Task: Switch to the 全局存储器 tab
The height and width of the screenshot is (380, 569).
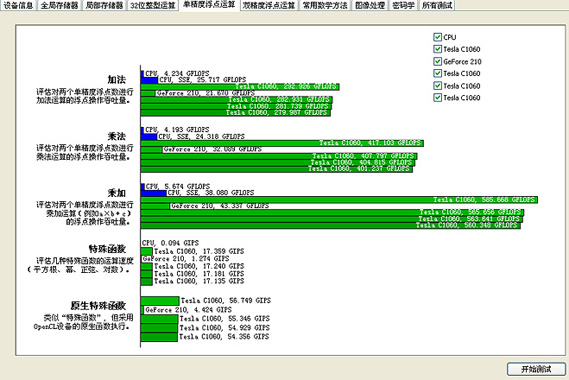Action: [x=59, y=5]
